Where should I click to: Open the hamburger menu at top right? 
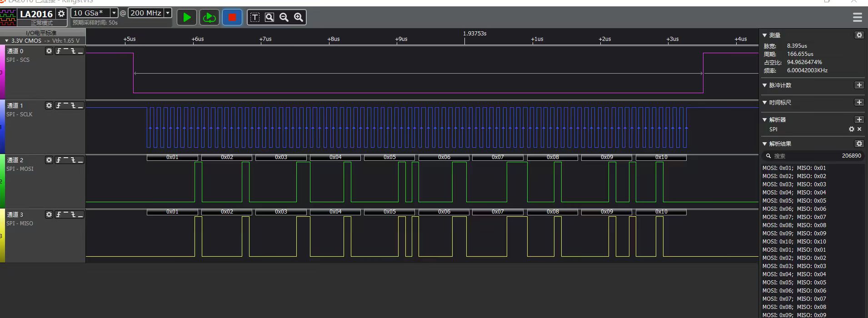[858, 17]
